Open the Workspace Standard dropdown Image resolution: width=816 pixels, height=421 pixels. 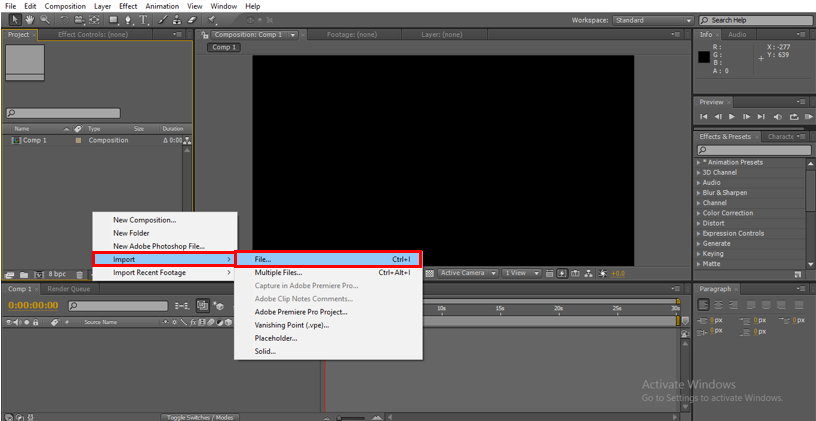point(653,20)
